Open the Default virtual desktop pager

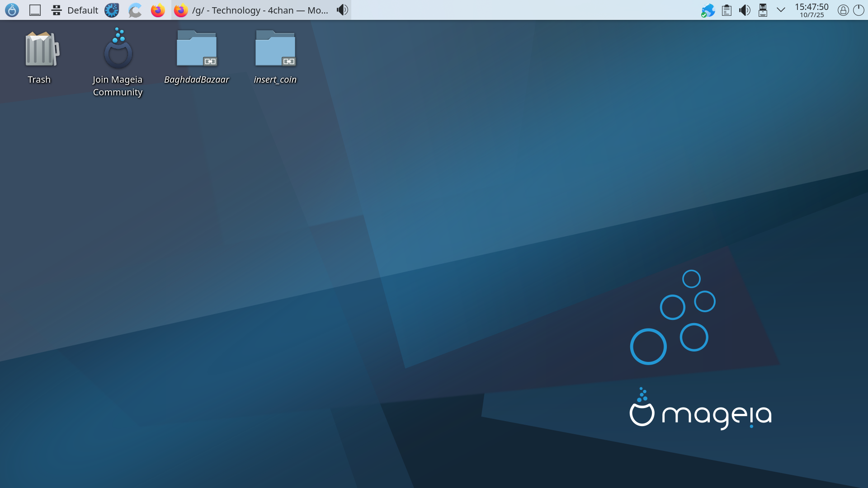[x=74, y=10]
